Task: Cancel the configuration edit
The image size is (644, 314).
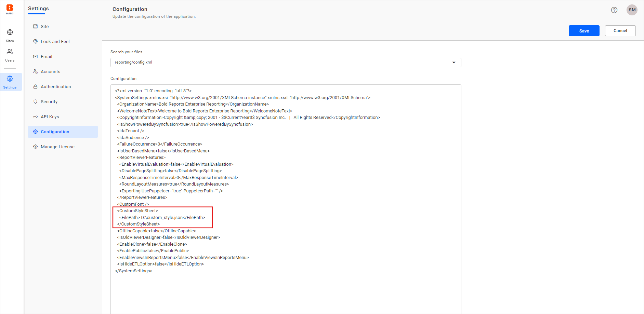Action: 620,31
